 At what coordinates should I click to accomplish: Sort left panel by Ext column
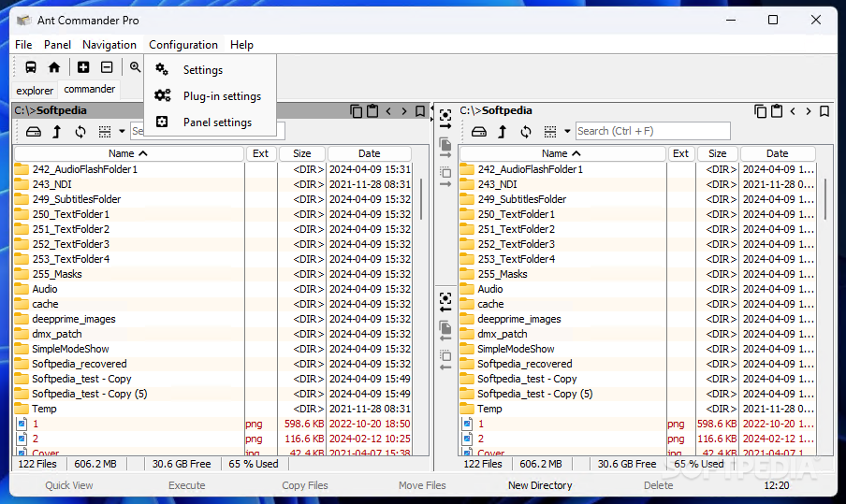click(x=260, y=153)
